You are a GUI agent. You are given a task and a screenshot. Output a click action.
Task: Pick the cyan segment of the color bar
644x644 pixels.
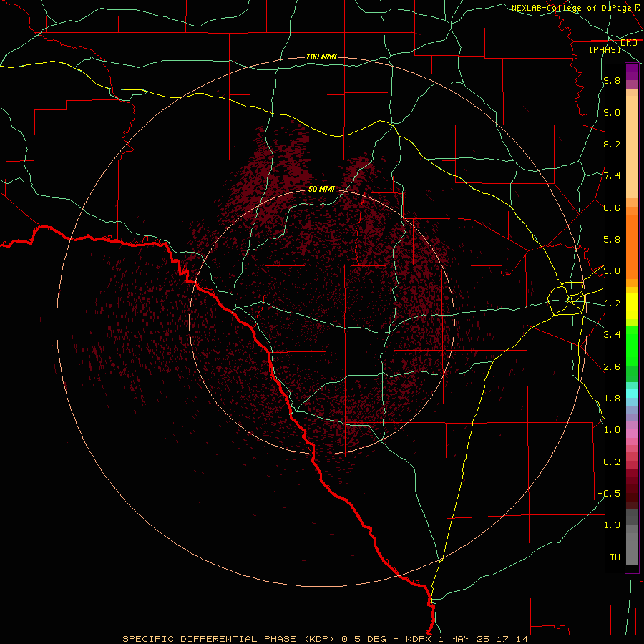(632, 393)
